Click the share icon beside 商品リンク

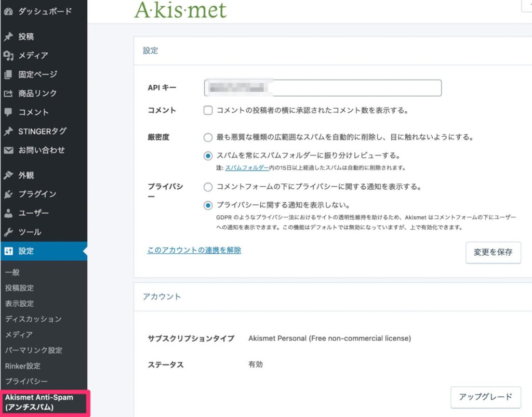8,94
